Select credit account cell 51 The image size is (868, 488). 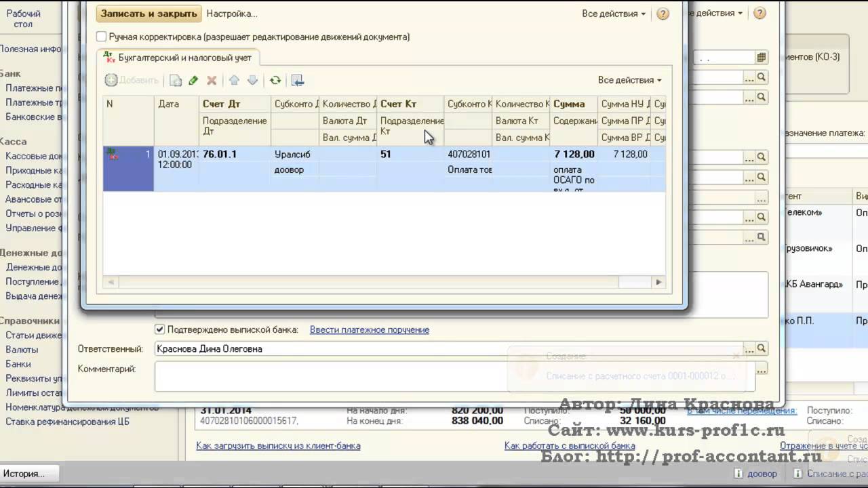tap(411, 155)
